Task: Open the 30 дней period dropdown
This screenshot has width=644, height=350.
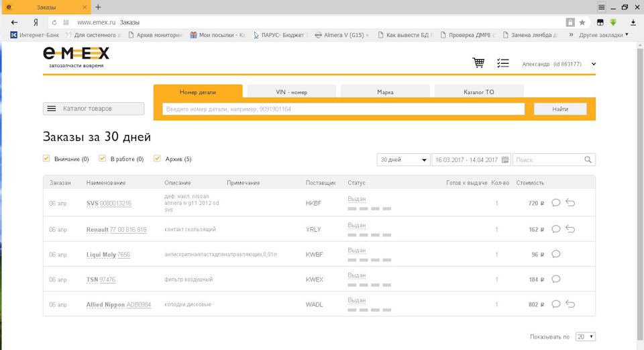Action: (x=403, y=160)
